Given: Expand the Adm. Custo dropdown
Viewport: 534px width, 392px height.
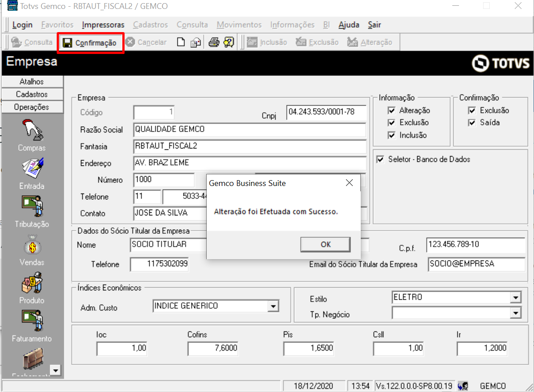Looking at the screenshot, I should click(x=273, y=306).
